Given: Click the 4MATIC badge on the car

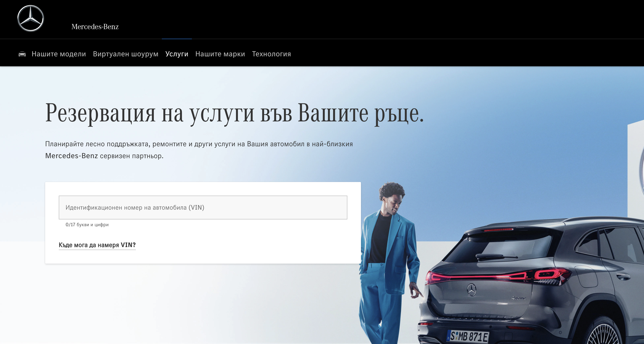Looking at the screenshot, I should 519,298.
